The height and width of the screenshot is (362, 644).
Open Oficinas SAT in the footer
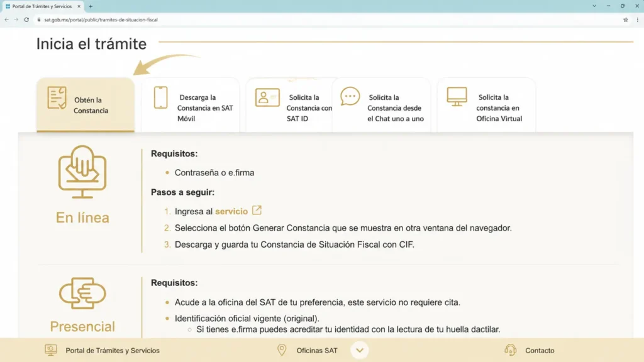point(317,351)
